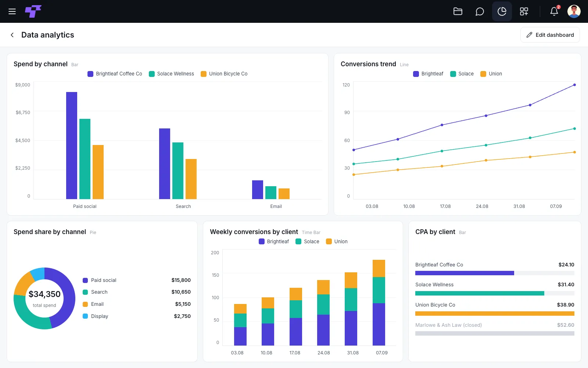
Task: Click the Weekly conversions by client title
Action: coord(254,232)
